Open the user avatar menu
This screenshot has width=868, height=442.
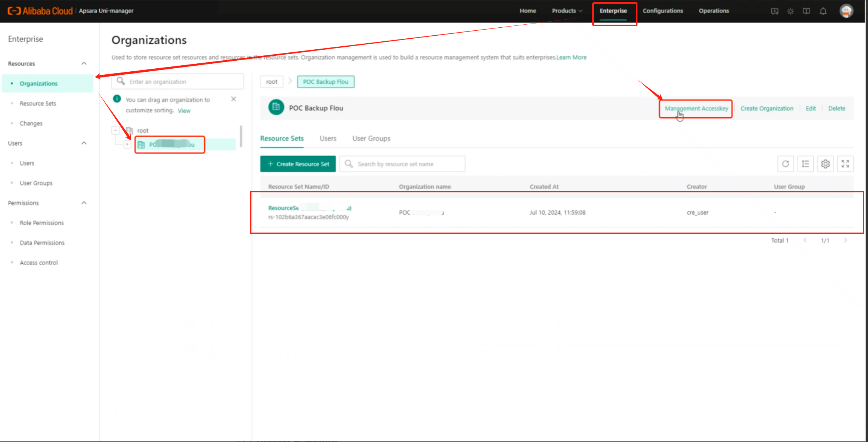(846, 11)
